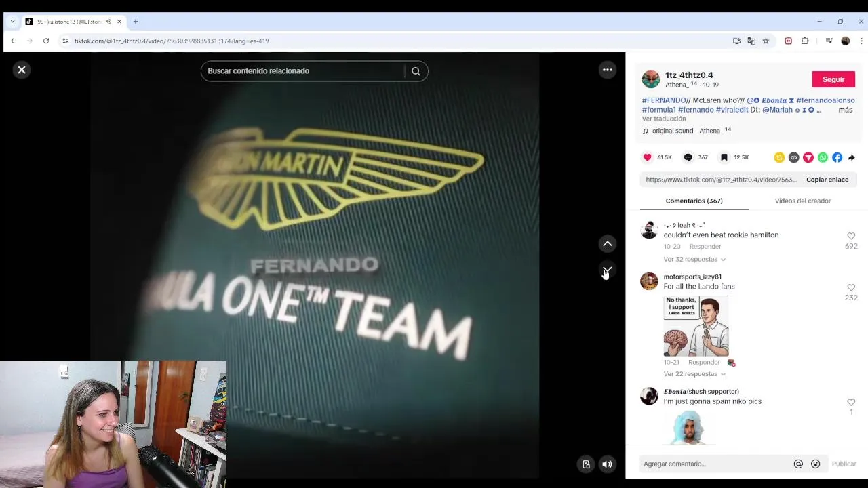Like the 'spam niko pics' comment
This screenshot has height=488, width=868.
tap(851, 402)
